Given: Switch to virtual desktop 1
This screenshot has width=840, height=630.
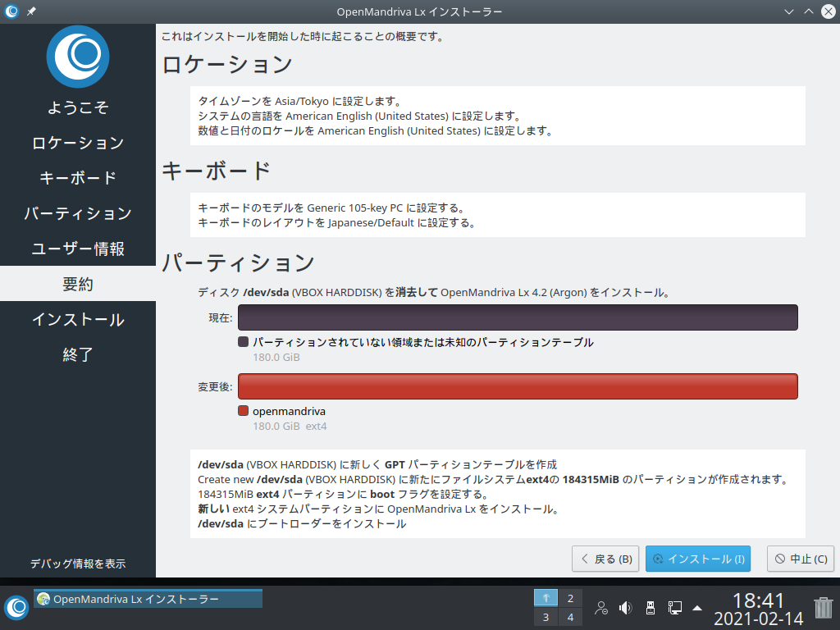Looking at the screenshot, I should pos(546,598).
